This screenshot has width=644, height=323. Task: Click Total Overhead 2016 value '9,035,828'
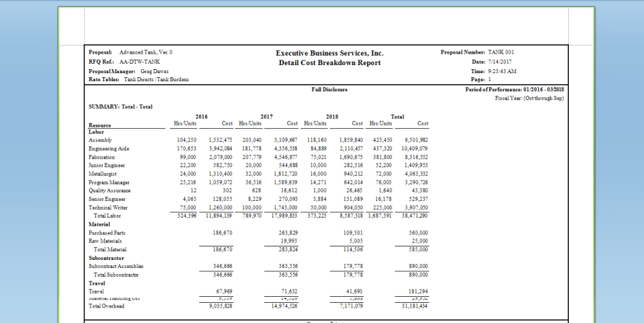[221, 306]
